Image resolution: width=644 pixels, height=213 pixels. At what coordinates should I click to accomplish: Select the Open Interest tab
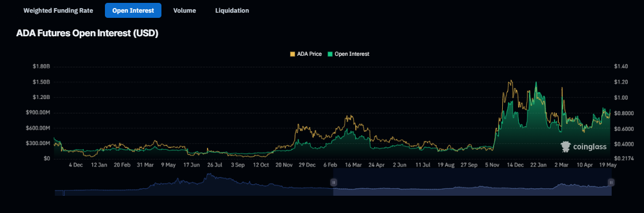[x=133, y=11]
